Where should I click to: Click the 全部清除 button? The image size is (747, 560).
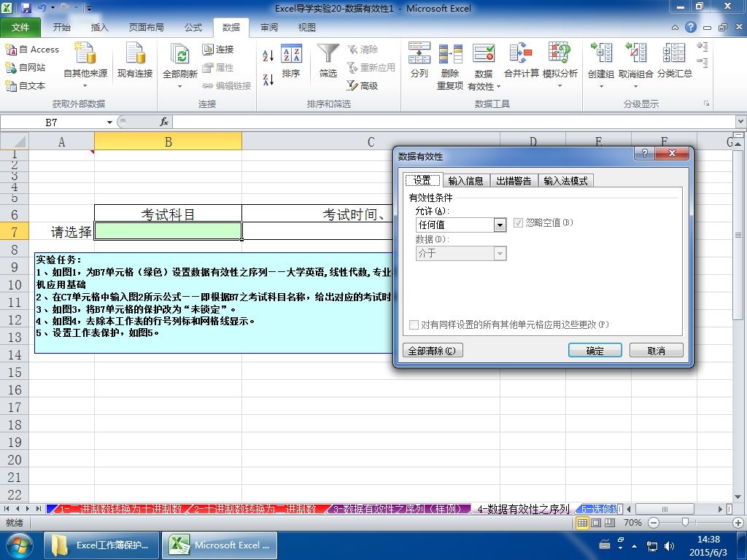tap(433, 351)
